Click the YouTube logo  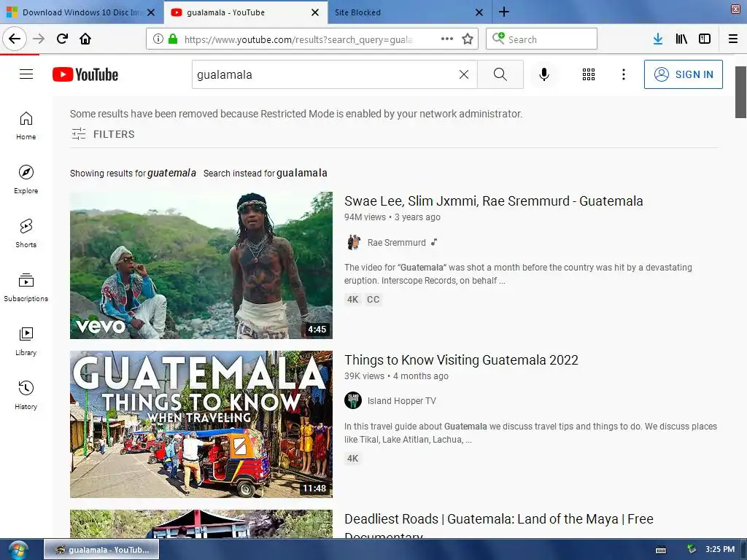point(85,74)
